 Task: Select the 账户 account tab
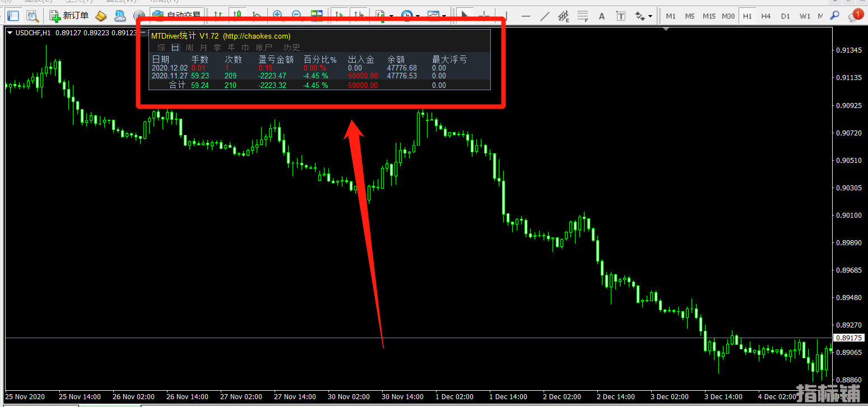pyautogui.click(x=264, y=48)
